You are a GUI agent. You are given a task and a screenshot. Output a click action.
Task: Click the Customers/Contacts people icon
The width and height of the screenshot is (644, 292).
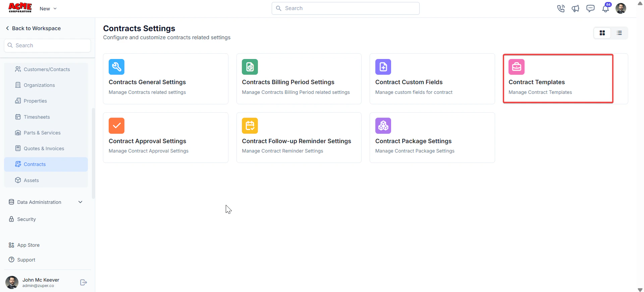[x=18, y=69]
